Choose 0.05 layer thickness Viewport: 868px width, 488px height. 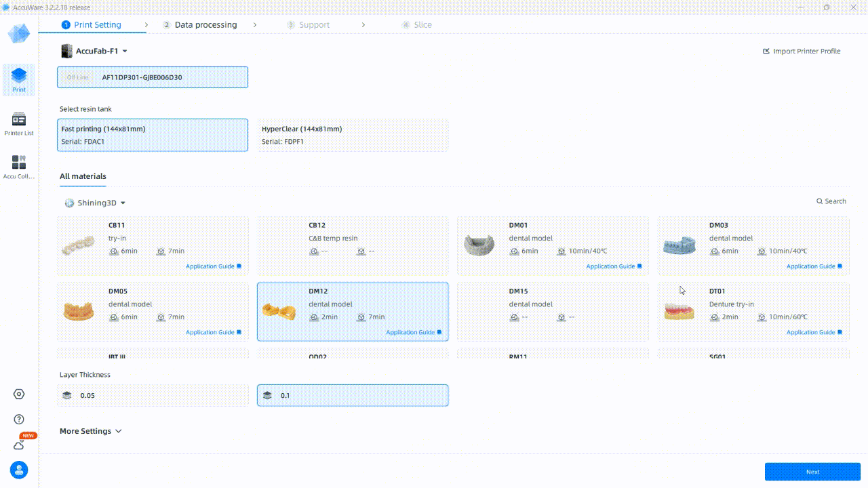(153, 395)
